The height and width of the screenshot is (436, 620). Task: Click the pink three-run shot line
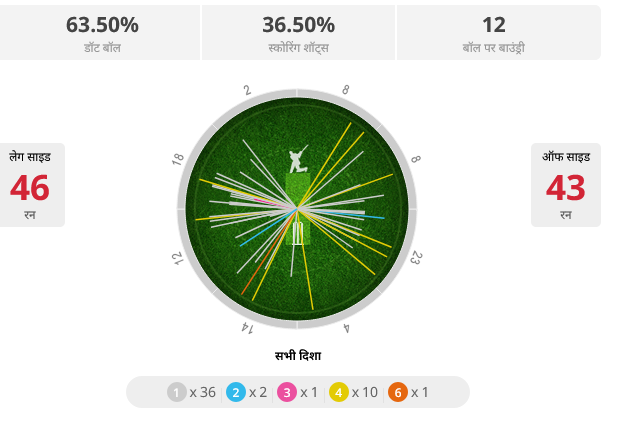274,203
